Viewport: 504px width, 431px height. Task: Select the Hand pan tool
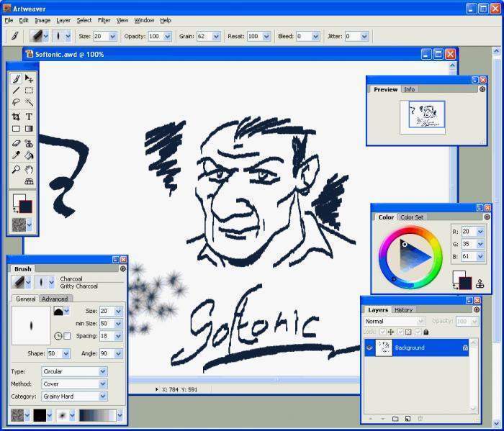(x=29, y=169)
